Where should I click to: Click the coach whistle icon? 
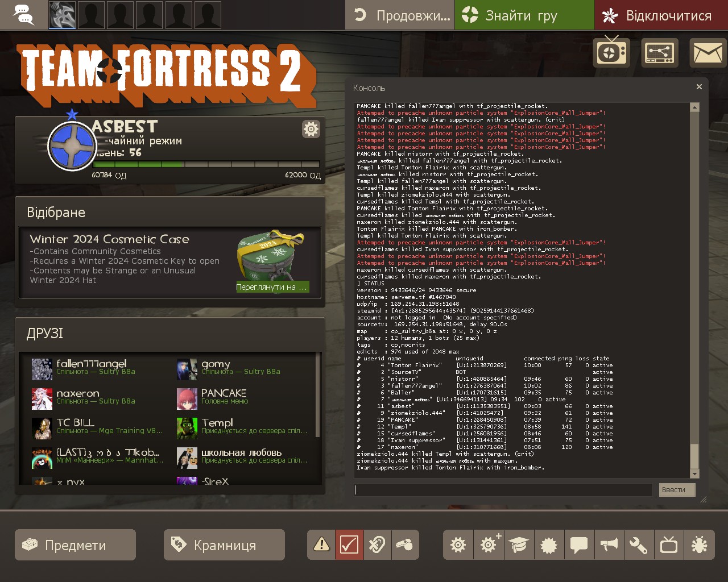pos(404,545)
